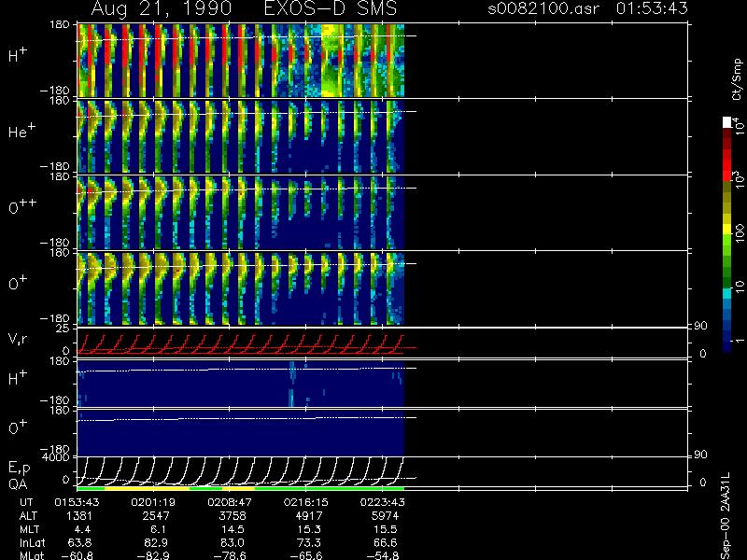Viewport: 747px width, 560px height.
Task: Click altitude value '1381'
Action: click(x=78, y=516)
